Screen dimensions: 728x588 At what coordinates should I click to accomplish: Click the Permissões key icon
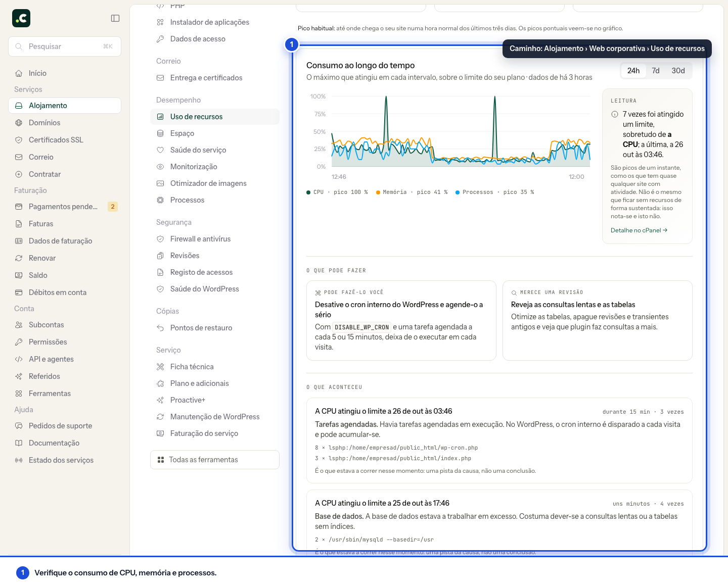(x=19, y=342)
